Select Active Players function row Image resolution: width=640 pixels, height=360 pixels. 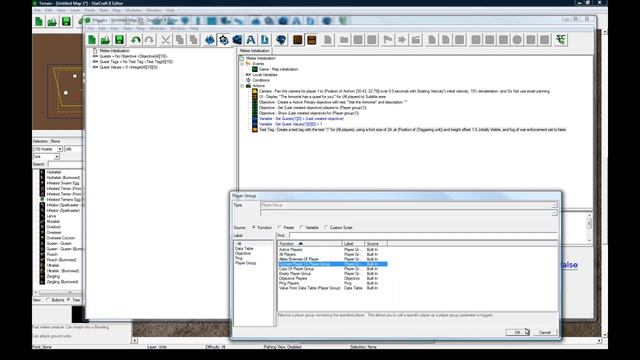[x=333, y=249]
